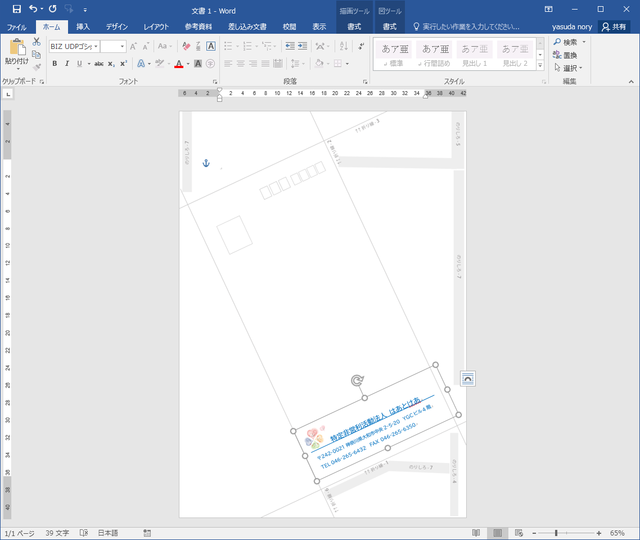Image resolution: width=640 pixels, height=540 pixels.
Task: Click the anchor icon on the page
Action: click(x=207, y=163)
